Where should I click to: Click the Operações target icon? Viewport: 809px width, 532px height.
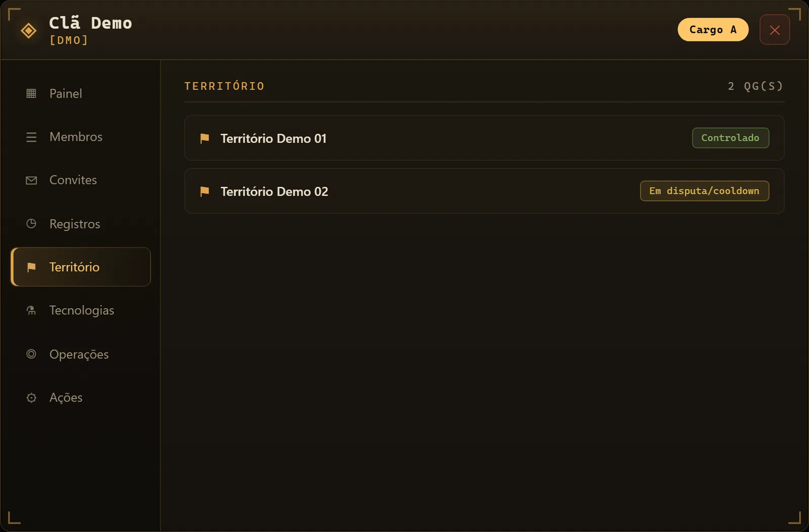(x=31, y=354)
